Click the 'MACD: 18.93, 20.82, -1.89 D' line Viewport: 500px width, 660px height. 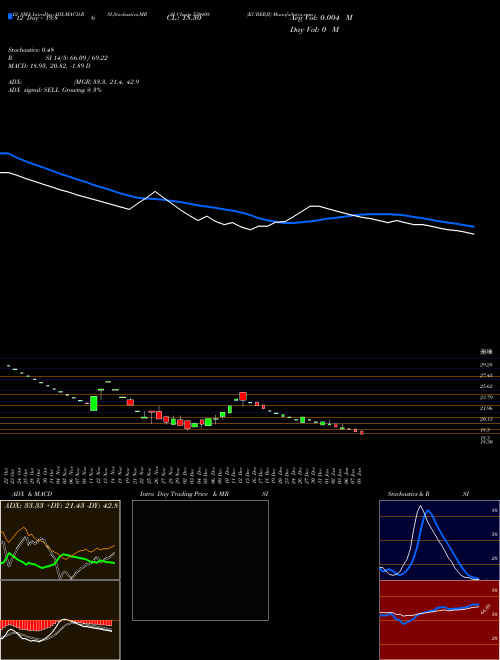(49, 66)
